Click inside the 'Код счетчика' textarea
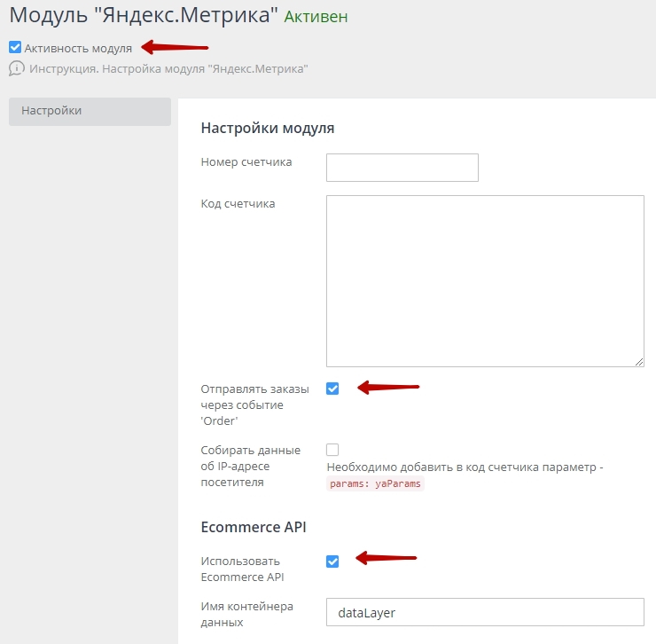Image resolution: width=656 pixels, height=644 pixels. (x=485, y=281)
